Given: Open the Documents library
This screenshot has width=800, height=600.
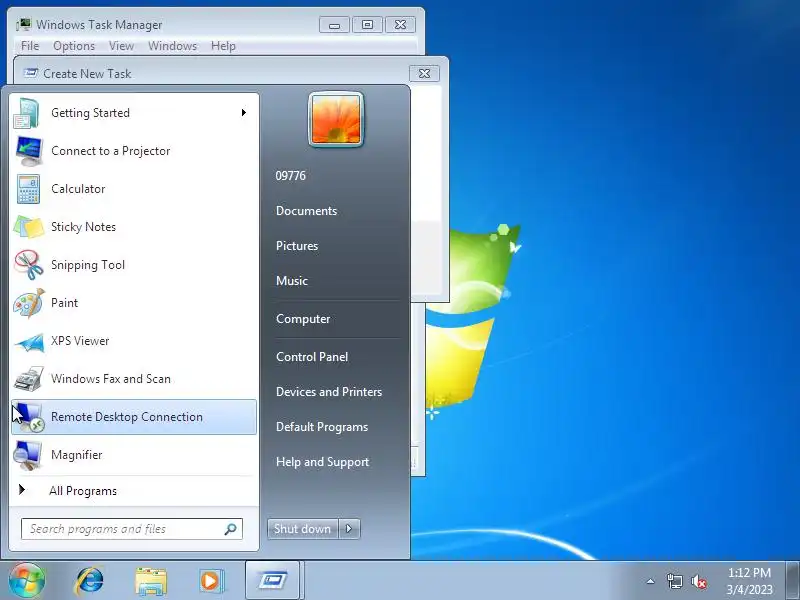Looking at the screenshot, I should (x=306, y=211).
